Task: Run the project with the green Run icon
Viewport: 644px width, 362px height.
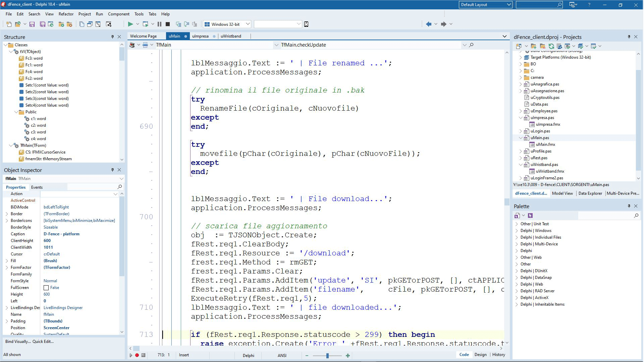Action: coord(130,24)
